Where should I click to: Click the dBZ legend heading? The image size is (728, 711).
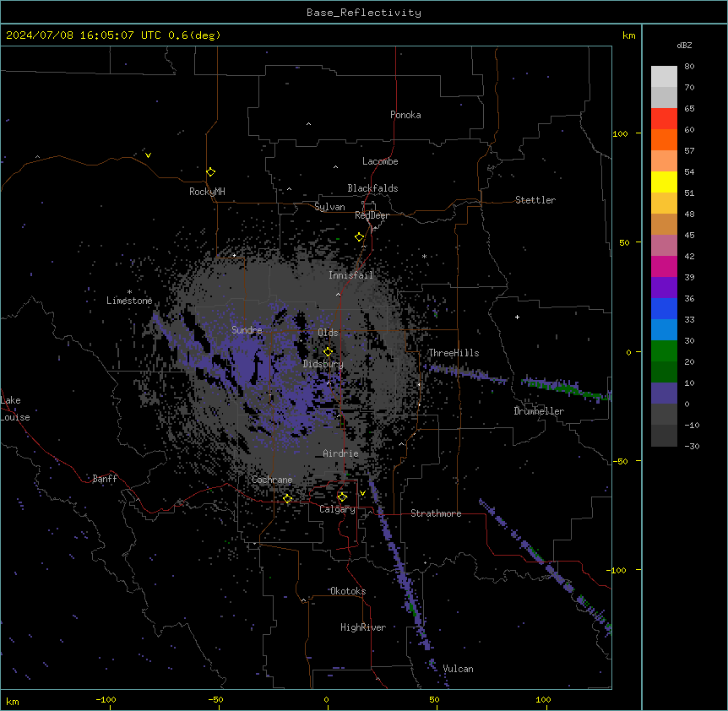pyautogui.click(x=684, y=45)
